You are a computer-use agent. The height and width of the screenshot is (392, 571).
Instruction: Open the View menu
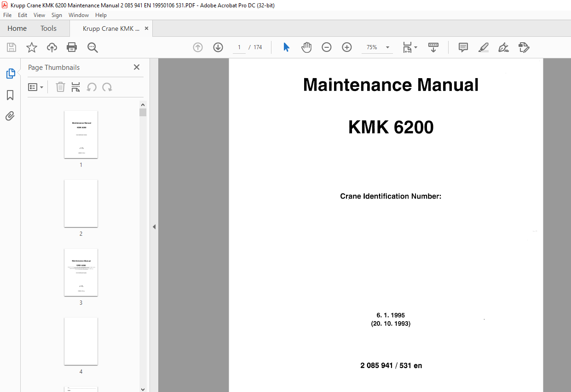point(40,15)
